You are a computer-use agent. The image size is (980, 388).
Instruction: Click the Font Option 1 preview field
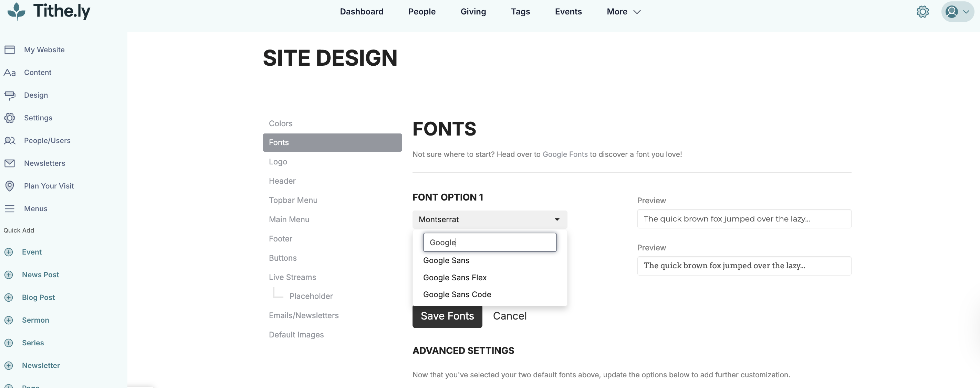coord(744,219)
